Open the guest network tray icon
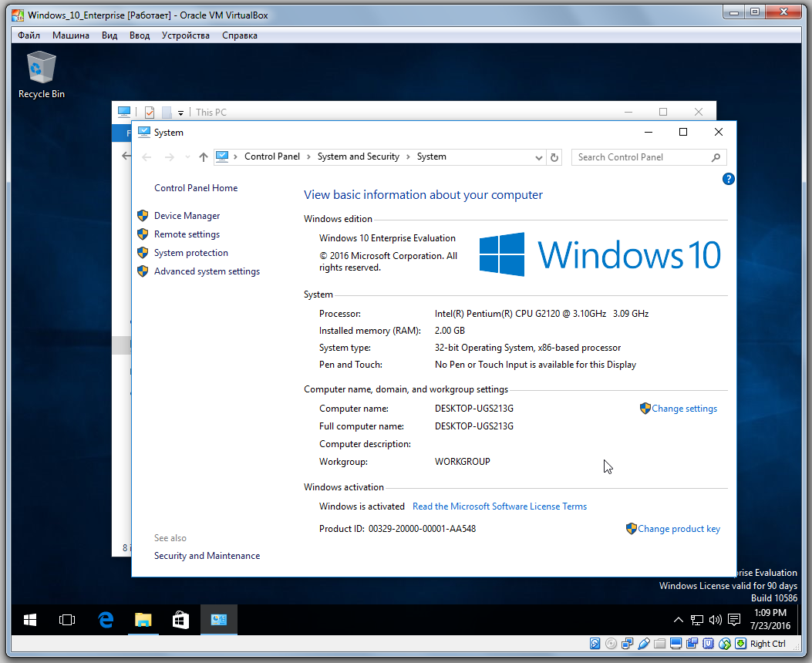812x663 pixels. [697, 620]
